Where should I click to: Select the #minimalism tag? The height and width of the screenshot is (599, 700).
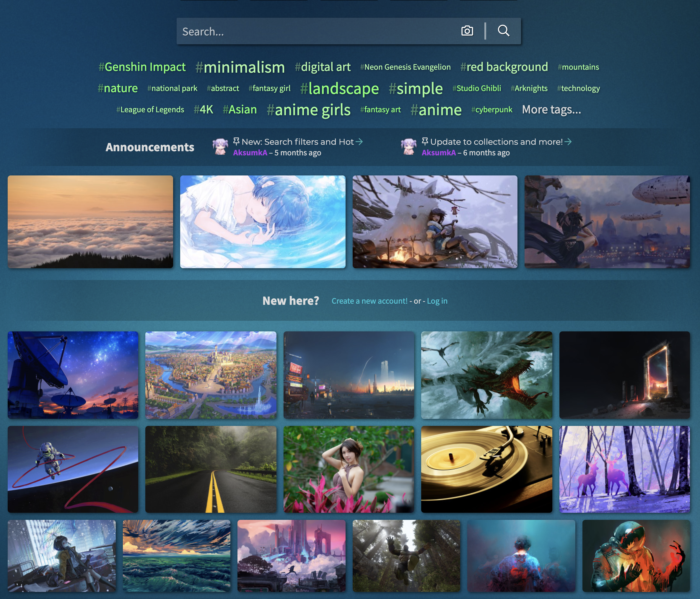[x=240, y=67]
